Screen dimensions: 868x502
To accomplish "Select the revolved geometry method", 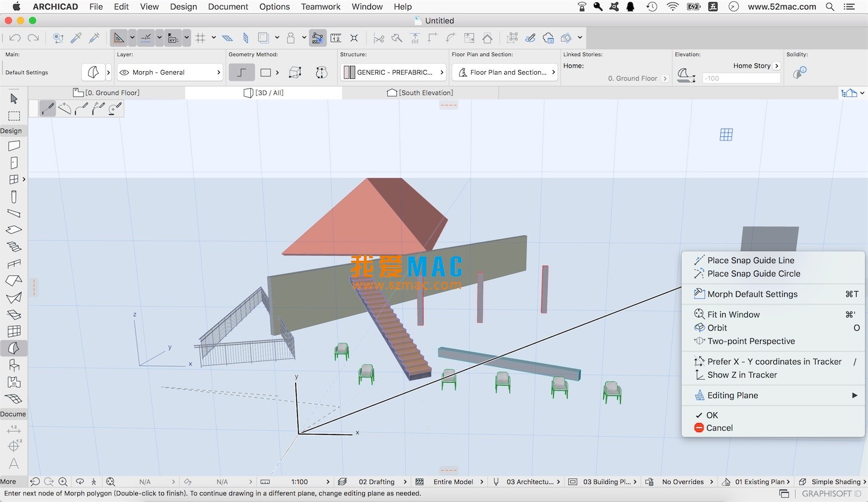I will pos(322,72).
